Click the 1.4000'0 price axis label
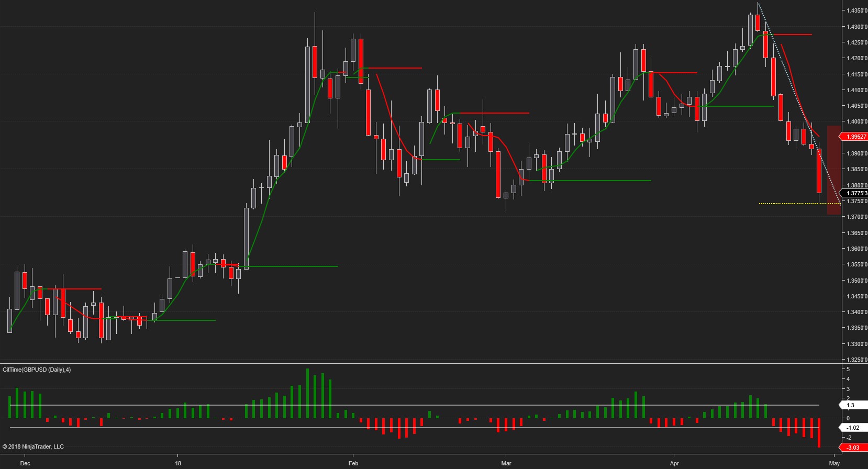This screenshot has height=469, width=868. (x=856, y=121)
